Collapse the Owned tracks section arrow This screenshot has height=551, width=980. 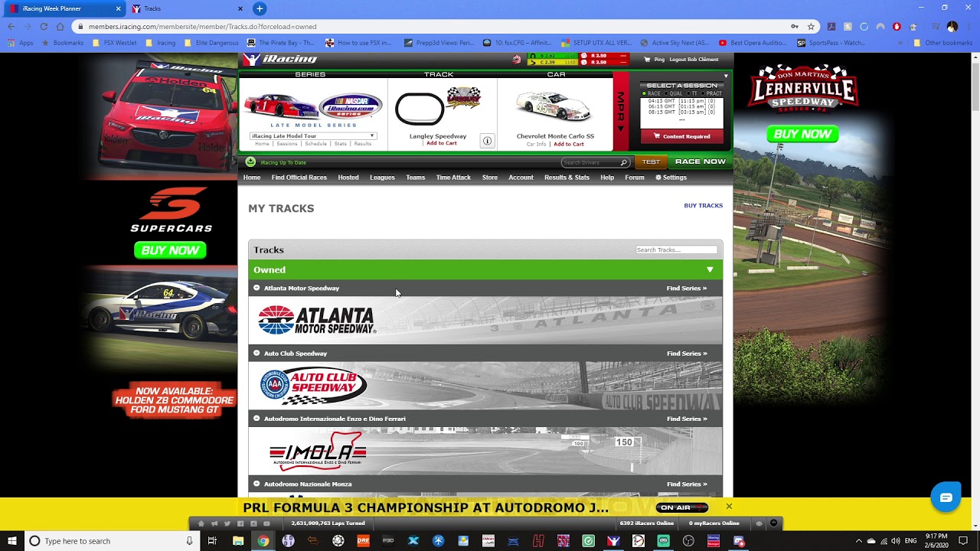tap(710, 270)
